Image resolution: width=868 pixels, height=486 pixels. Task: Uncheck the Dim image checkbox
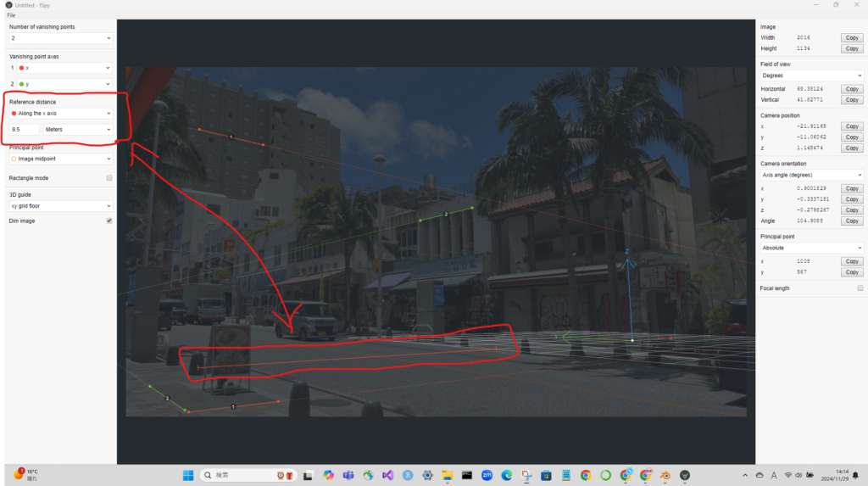point(108,221)
